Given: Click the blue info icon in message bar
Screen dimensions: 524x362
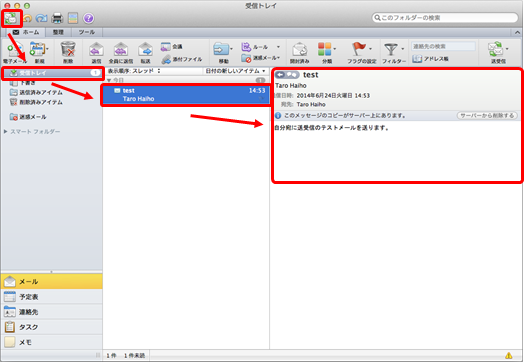Looking at the screenshot, I should pyautogui.click(x=278, y=115).
